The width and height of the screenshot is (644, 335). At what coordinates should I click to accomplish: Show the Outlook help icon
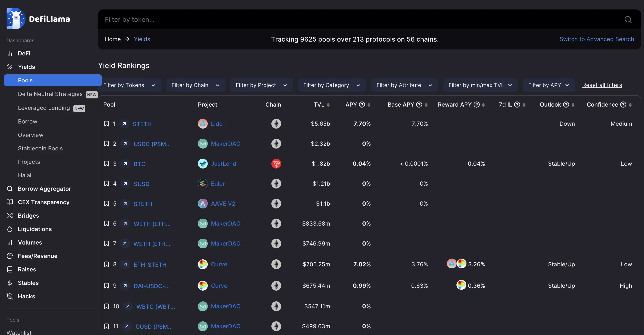pyautogui.click(x=566, y=105)
